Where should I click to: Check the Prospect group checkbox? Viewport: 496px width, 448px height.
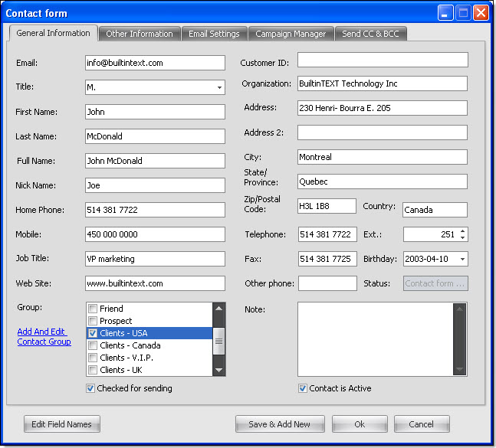[x=93, y=321]
